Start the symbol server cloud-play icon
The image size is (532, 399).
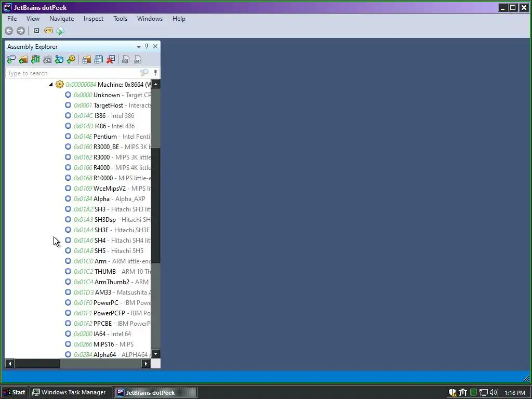click(x=60, y=31)
